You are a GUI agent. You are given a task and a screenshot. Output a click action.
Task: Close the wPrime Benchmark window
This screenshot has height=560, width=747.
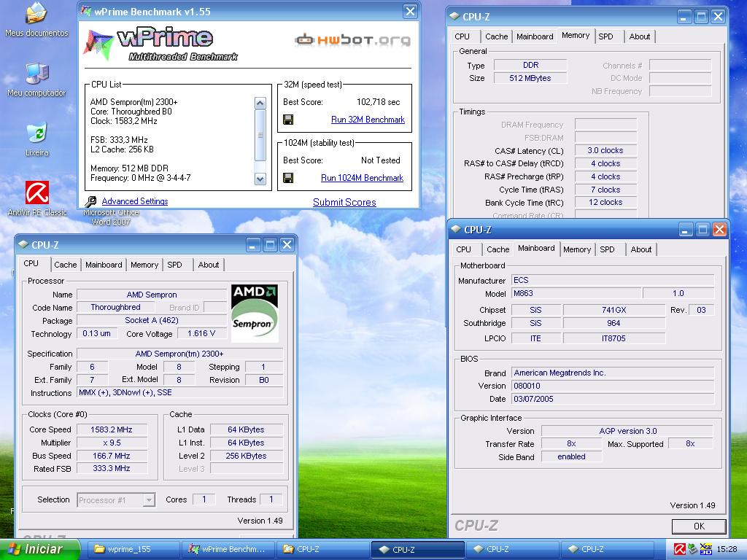pyautogui.click(x=410, y=12)
